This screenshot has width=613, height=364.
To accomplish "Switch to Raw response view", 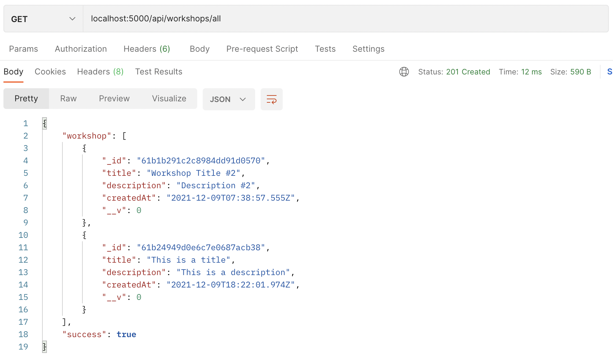I will (x=68, y=99).
